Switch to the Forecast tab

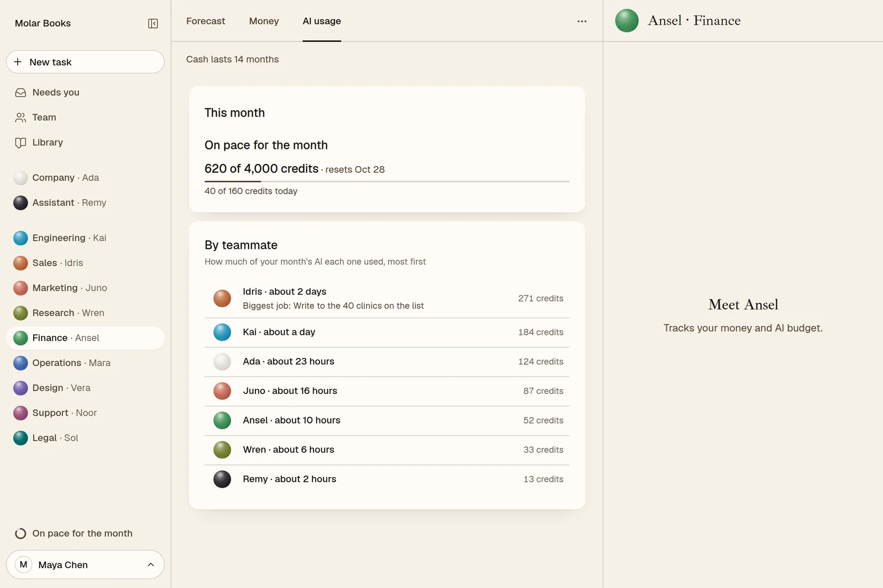click(205, 21)
